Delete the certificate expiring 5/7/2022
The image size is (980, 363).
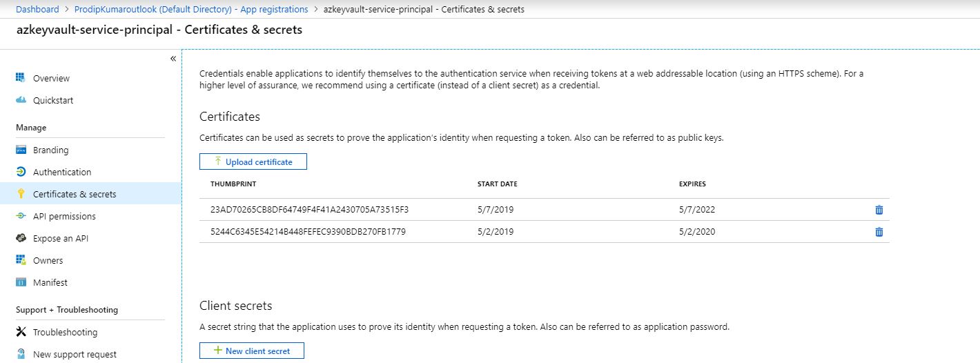pos(879,210)
